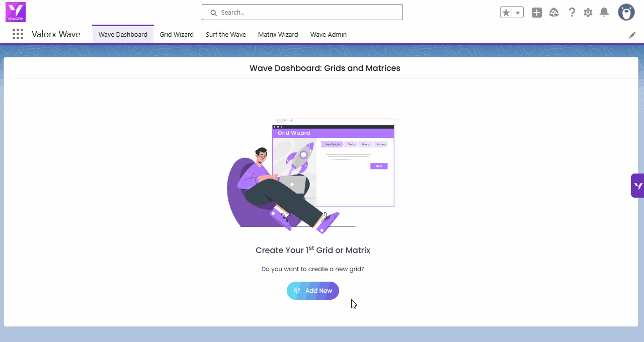Screen dimensions: 644x342
Task: Expand the Favorites list dropdown arrow
Action: (518, 13)
